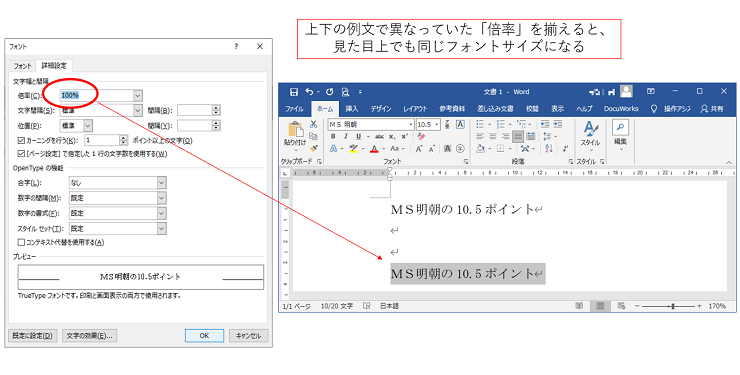This screenshot has width=740, height=375.
Task: Apply italic formatting with I icon
Action: point(345,136)
